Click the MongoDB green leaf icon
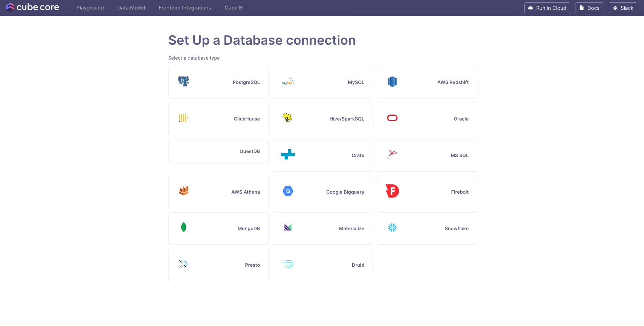The image size is (644, 326). coord(184,227)
